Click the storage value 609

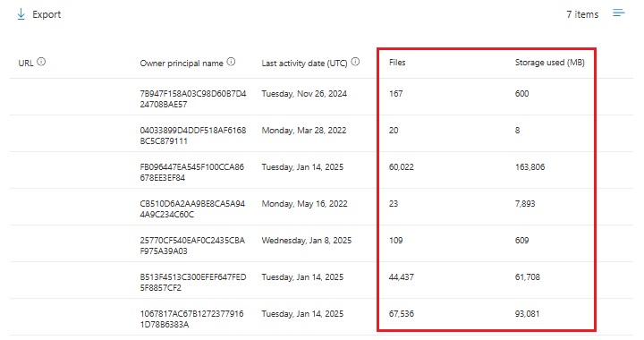point(522,240)
